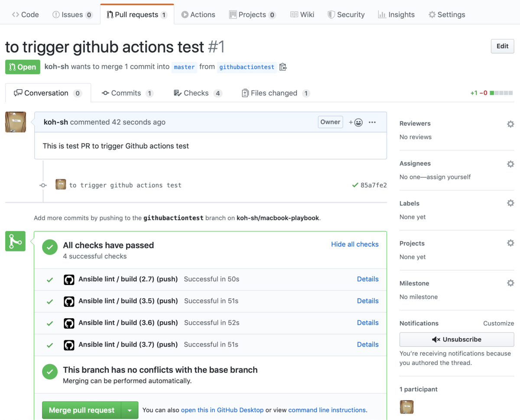Open Details for build (3.5) check
Viewport: 520px width, 420px height.
(x=368, y=301)
